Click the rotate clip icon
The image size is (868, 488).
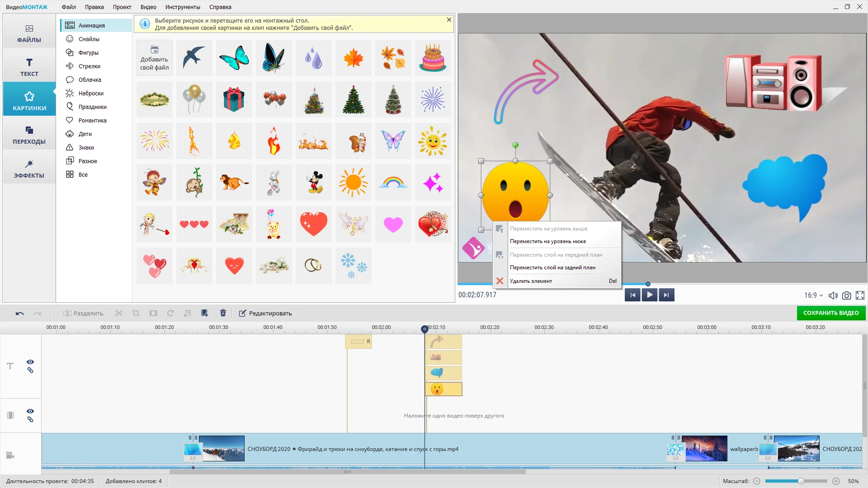coord(170,313)
